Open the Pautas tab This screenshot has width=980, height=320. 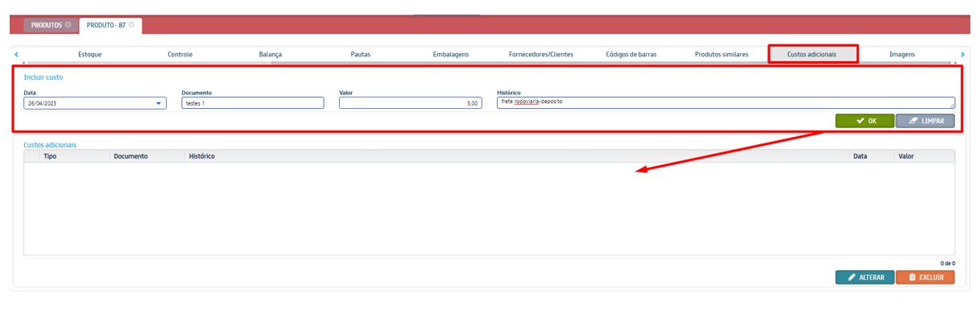[x=361, y=54]
